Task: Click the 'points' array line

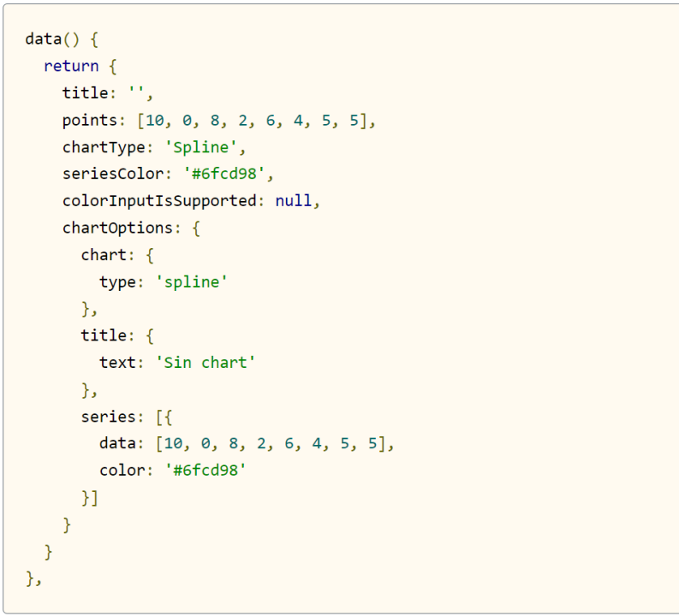Action: coord(219,121)
